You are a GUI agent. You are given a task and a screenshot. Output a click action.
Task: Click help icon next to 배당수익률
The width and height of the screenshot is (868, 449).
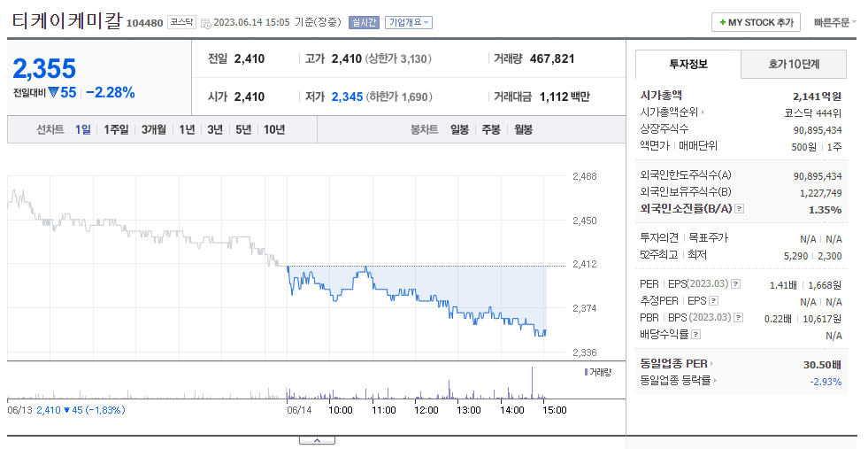(x=696, y=334)
